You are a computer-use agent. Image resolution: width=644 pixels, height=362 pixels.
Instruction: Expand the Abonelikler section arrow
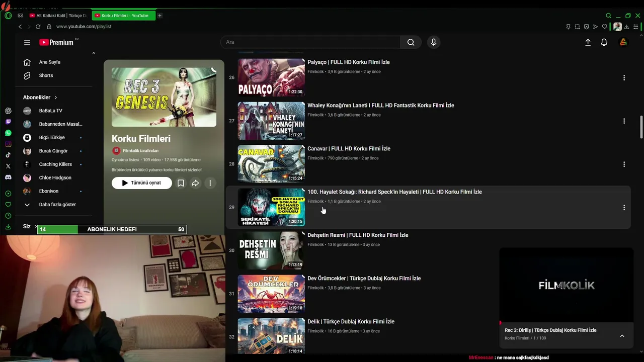coord(56,98)
